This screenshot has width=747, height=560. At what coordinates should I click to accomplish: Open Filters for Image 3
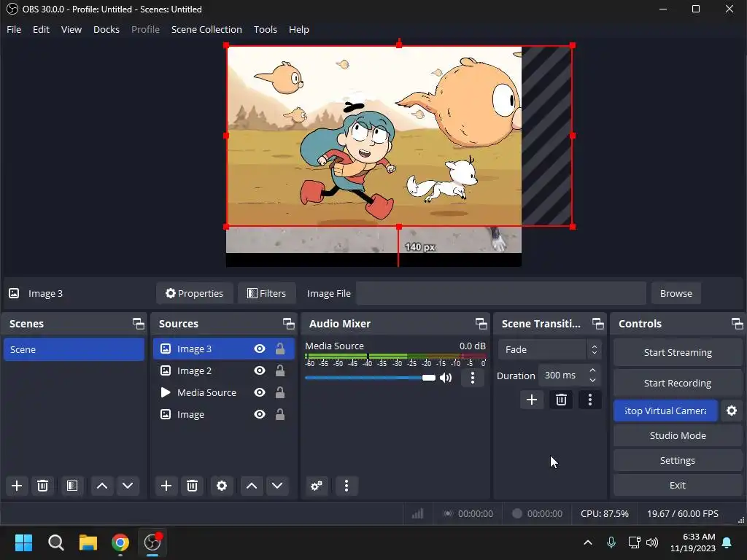[x=266, y=293]
